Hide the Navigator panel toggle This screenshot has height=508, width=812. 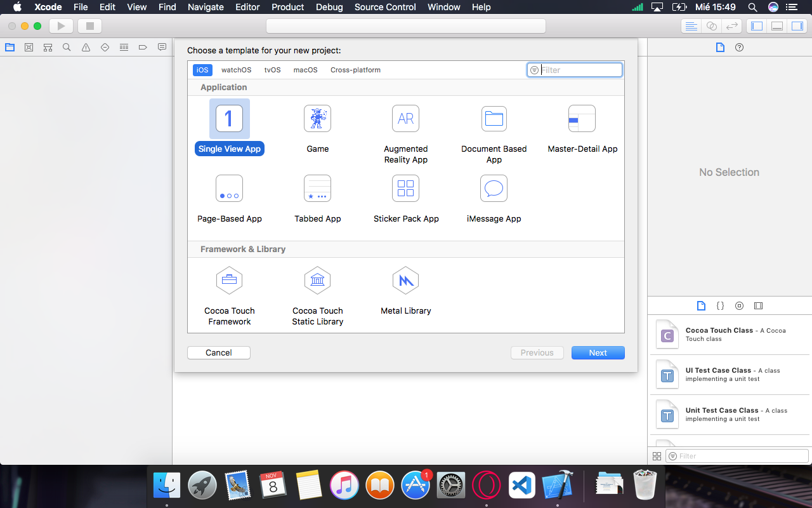coord(756,26)
